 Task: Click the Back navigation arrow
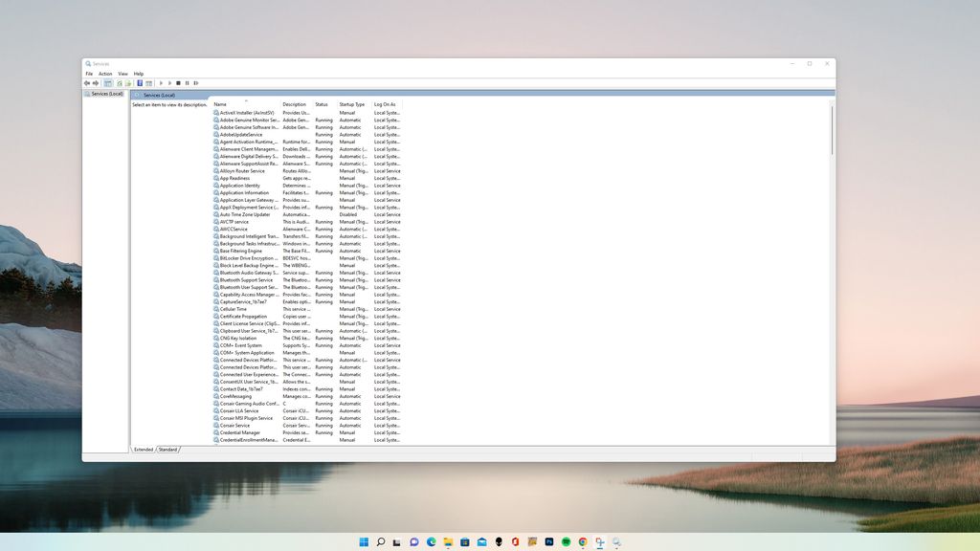(x=86, y=83)
